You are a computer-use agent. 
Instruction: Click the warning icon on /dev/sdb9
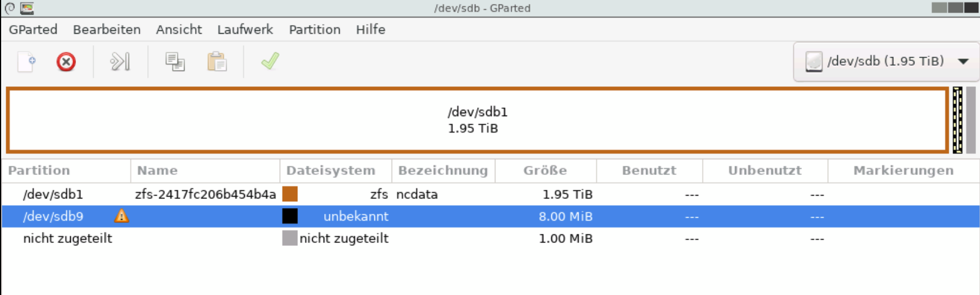(x=122, y=216)
